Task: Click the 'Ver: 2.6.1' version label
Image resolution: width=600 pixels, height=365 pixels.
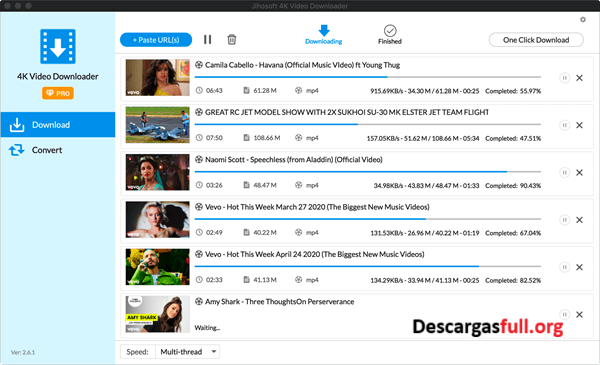Action: [23, 352]
